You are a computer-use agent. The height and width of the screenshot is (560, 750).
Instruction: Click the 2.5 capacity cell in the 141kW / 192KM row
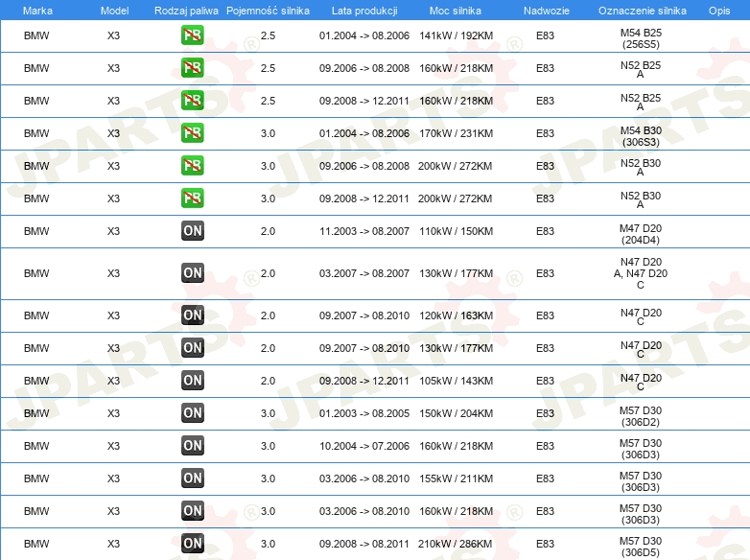(x=268, y=35)
